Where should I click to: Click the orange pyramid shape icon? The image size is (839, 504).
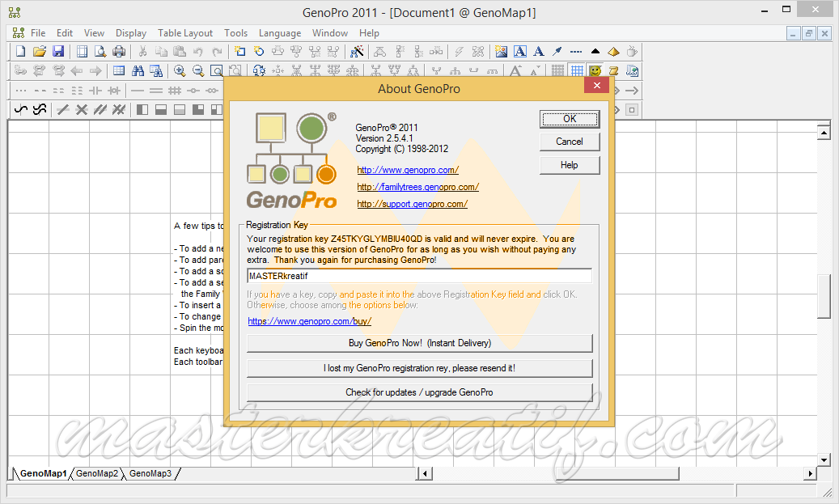tap(614, 51)
